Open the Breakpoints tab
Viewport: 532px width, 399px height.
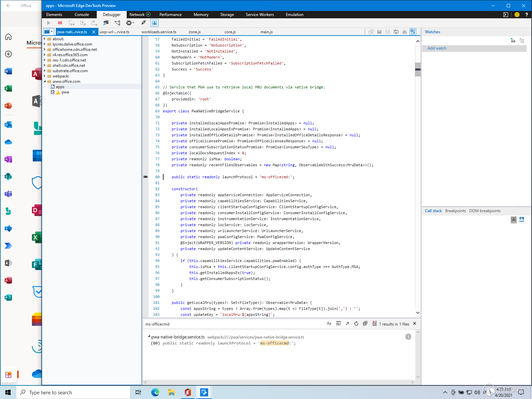coord(455,211)
